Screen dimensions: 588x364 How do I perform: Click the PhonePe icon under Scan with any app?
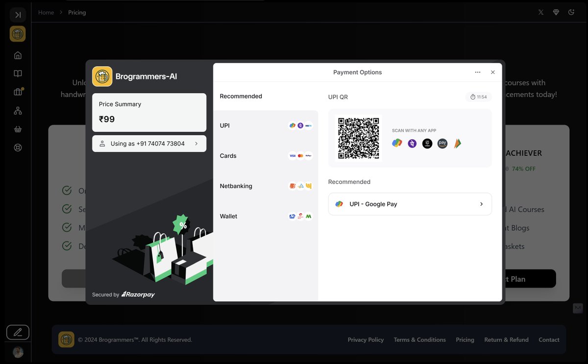click(x=412, y=144)
